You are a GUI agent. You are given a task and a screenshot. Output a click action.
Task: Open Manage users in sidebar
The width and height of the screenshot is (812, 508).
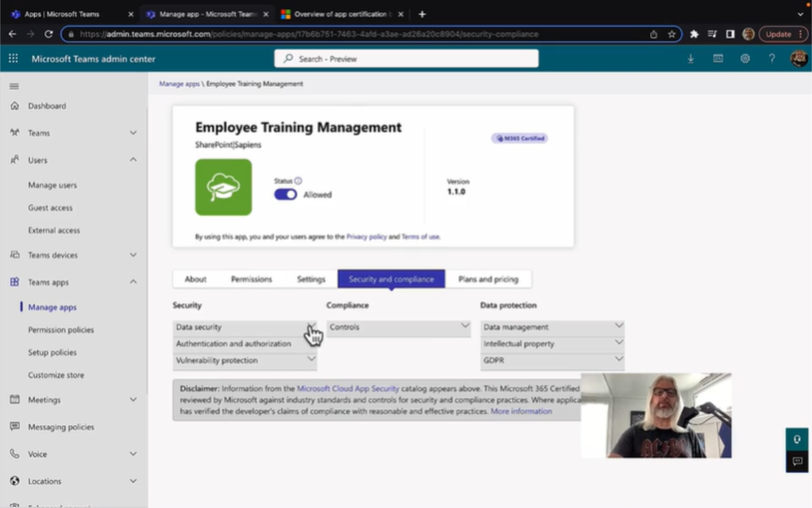52,185
